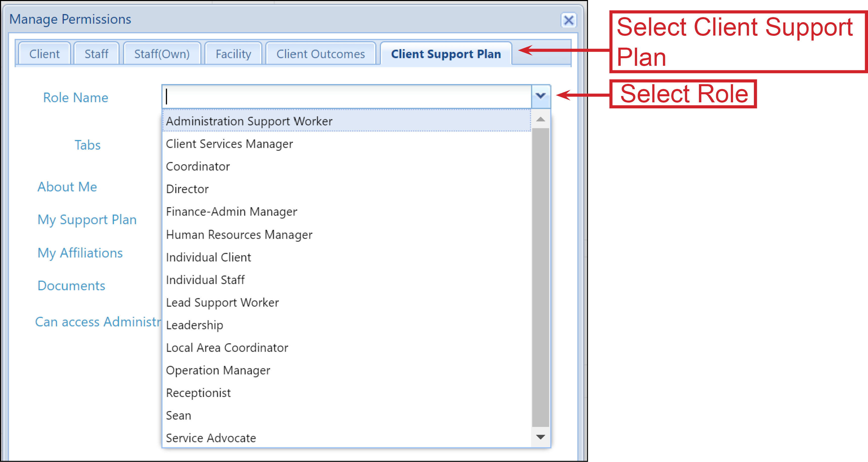The image size is (868, 462).
Task: Click the My Support Plan label
Action: (x=87, y=220)
